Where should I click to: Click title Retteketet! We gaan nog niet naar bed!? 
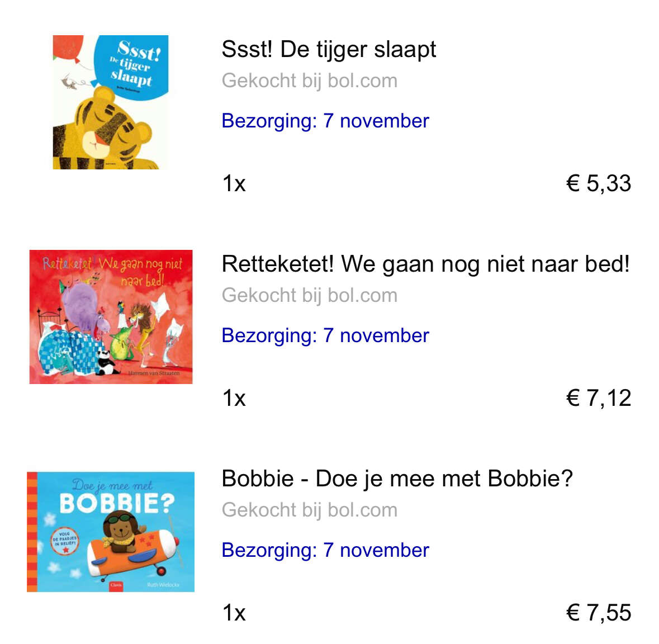pos(425,264)
